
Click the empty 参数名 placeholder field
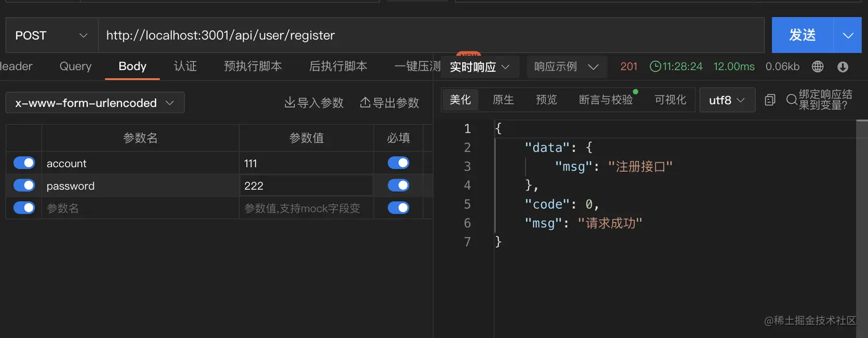click(140, 208)
